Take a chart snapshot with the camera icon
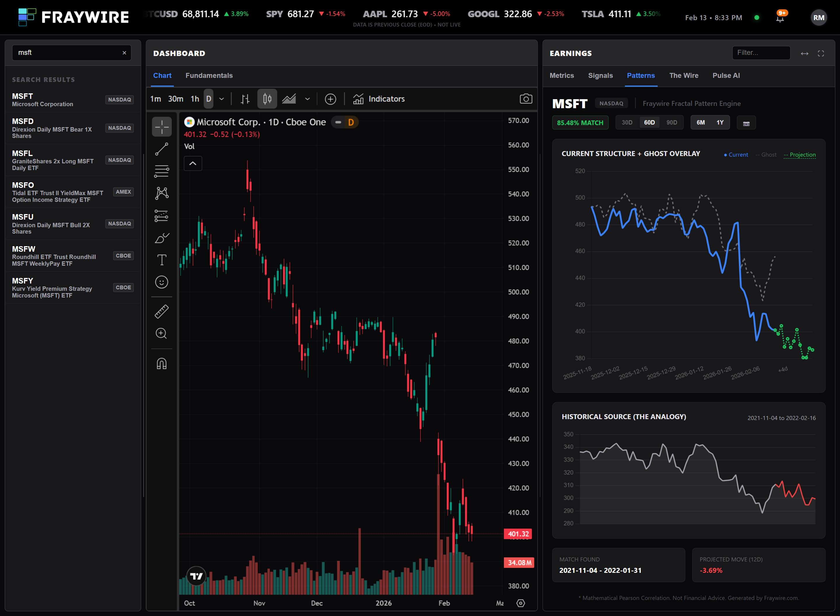 point(526,99)
